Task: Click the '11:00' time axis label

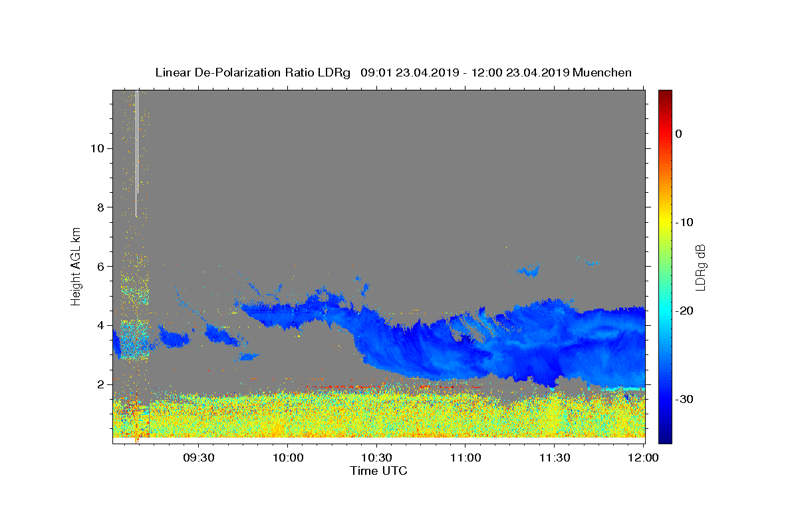Action: [466, 458]
